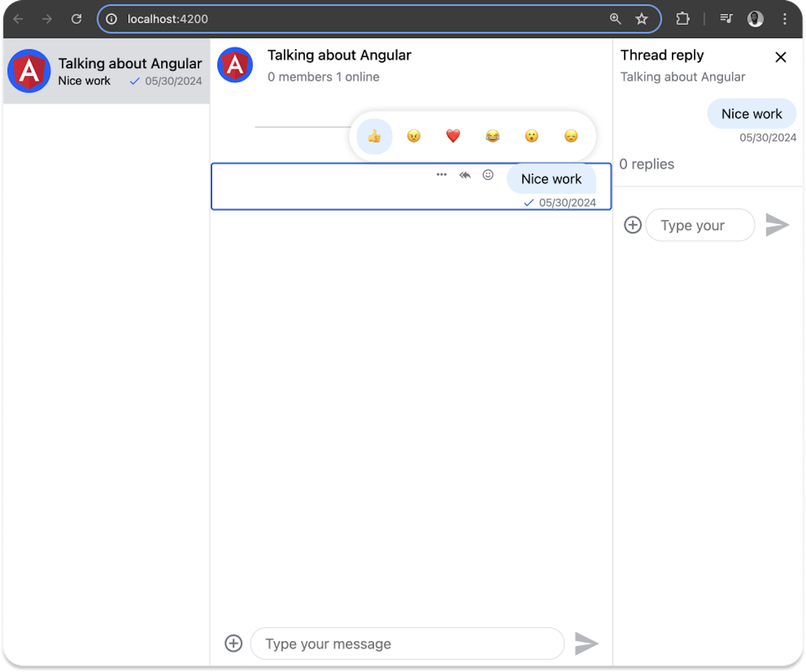The image size is (806, 672).
Task: Click the reply-in-thread arrow icon
Action: point(465,175)
